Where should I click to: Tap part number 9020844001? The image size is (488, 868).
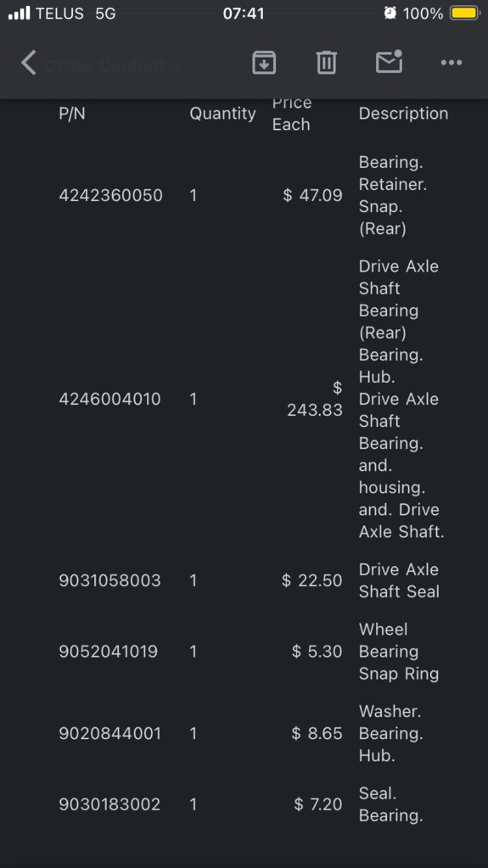(x=109, y=733)
